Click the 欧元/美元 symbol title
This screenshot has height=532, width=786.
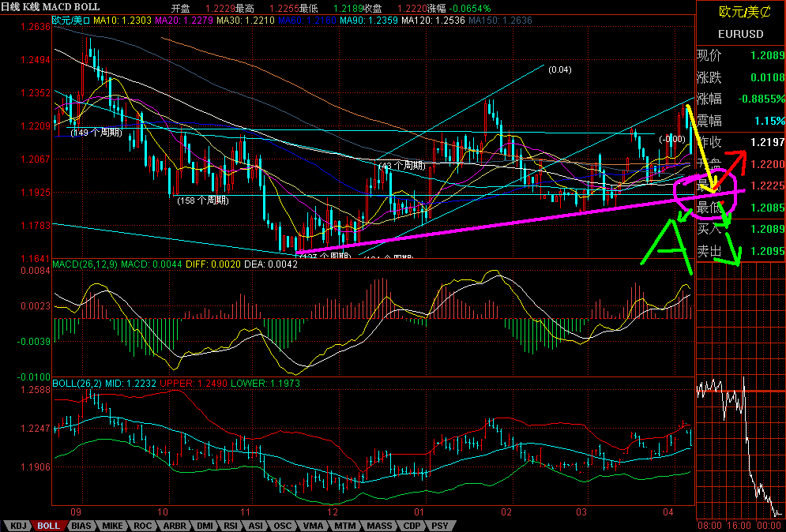744,12
